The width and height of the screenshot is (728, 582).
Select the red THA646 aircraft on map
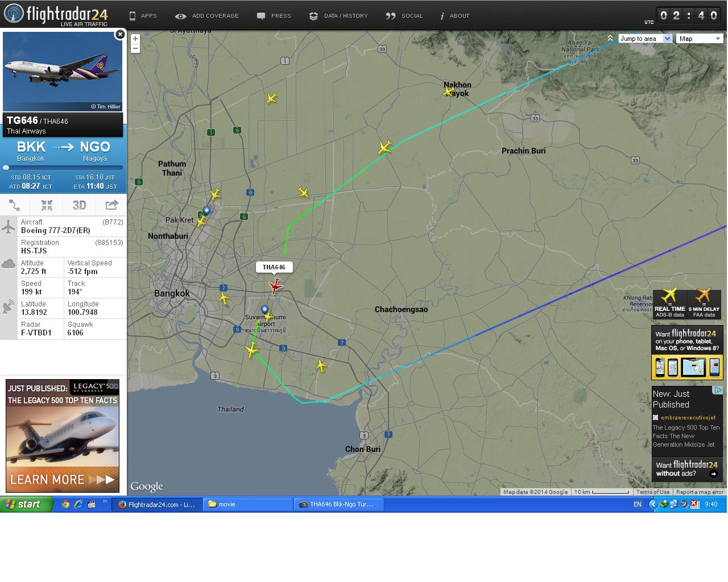click(x=276, y=285)
